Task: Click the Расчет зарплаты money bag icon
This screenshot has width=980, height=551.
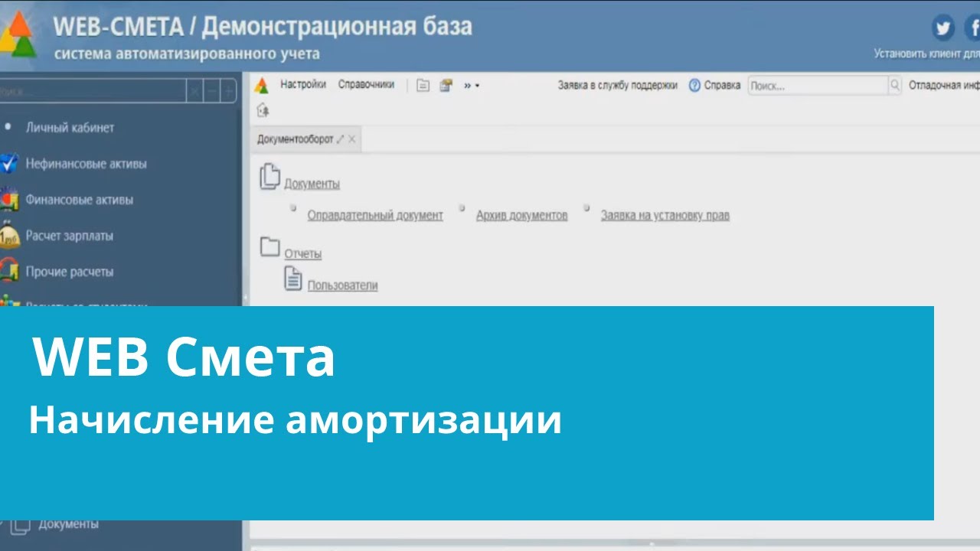Action: pos(9,236)
